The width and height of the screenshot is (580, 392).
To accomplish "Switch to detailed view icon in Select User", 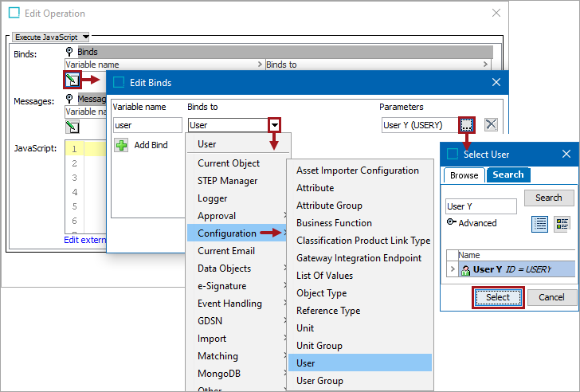I will 562,224.
